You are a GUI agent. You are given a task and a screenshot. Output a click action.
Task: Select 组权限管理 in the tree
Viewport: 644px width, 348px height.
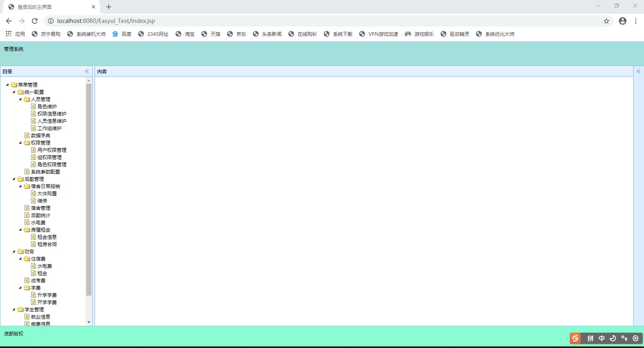[50, 157]
